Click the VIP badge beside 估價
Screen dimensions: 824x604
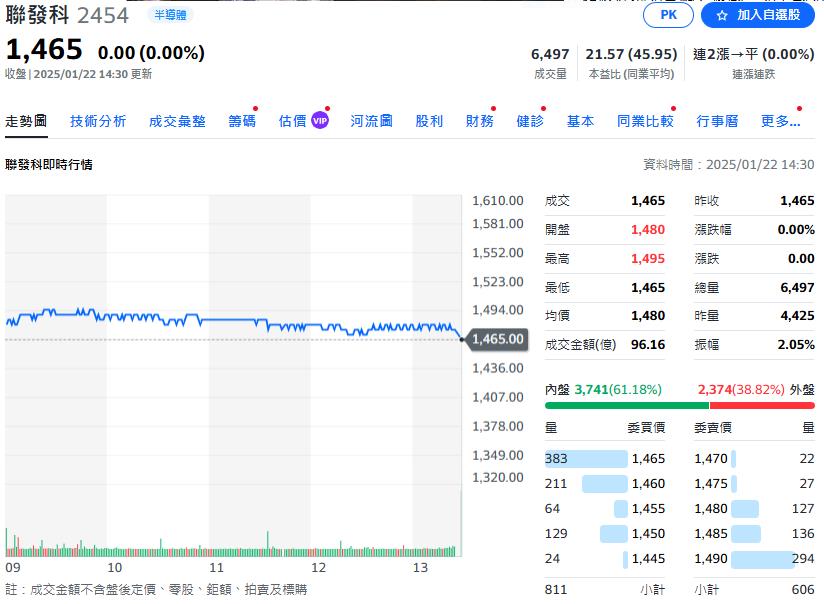coord(320,121)
